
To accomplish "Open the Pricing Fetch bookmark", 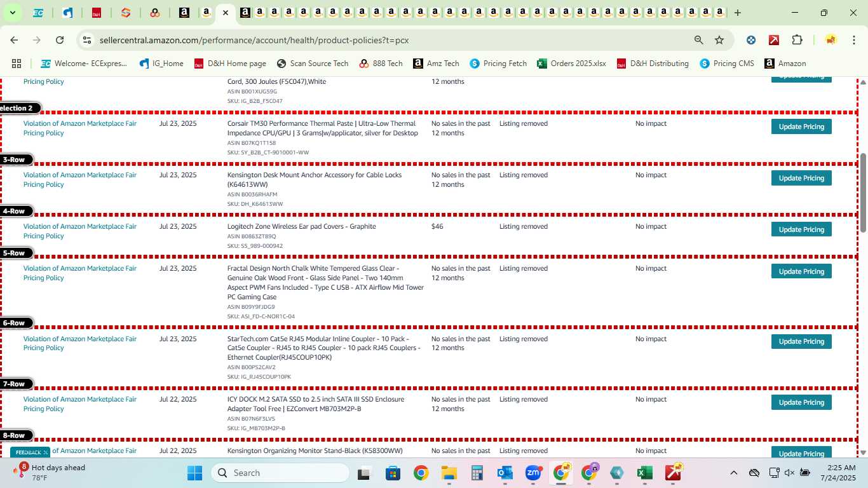I will (498, 64).
